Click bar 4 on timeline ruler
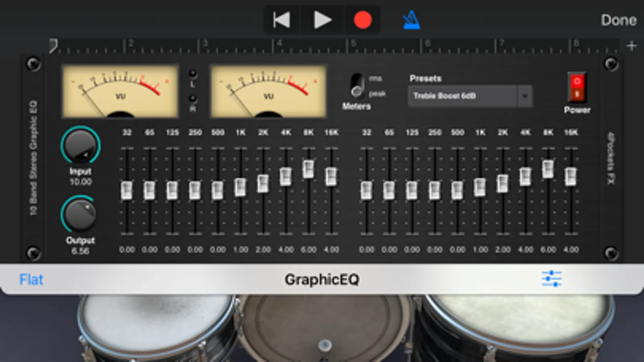Screen dimensions: 644x362 point(279,43)
